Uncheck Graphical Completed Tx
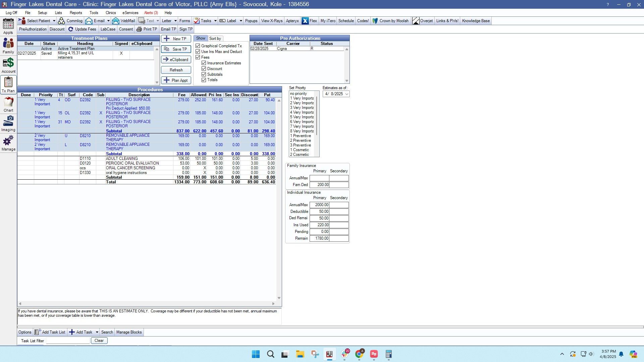Image resolution: width=644 pixels, height=362 pixels. [x=198, y=46]
